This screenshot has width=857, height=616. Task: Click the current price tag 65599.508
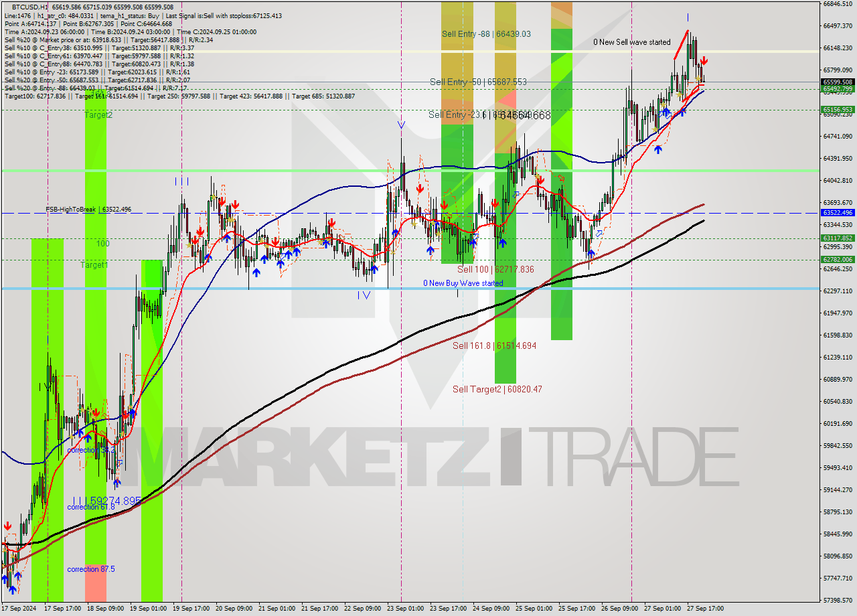coord(838,82)
